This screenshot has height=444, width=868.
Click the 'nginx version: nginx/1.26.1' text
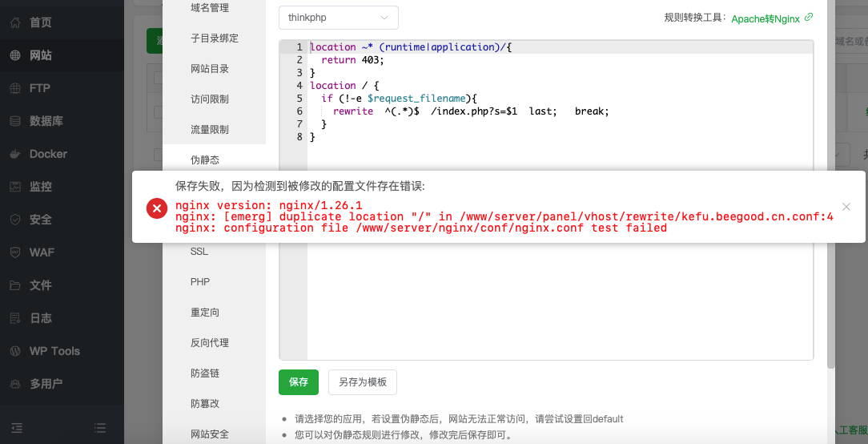pos(268,206)
